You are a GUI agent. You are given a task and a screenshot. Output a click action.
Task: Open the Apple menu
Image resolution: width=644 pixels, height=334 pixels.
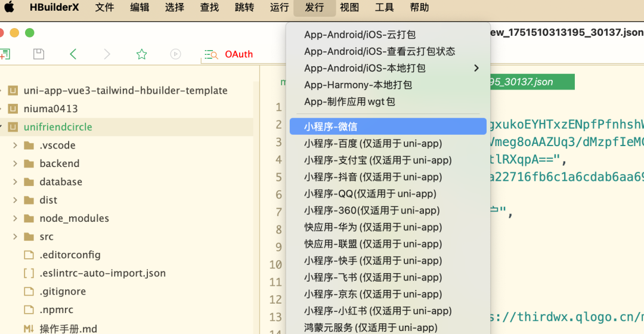click(x=9, y=7)
